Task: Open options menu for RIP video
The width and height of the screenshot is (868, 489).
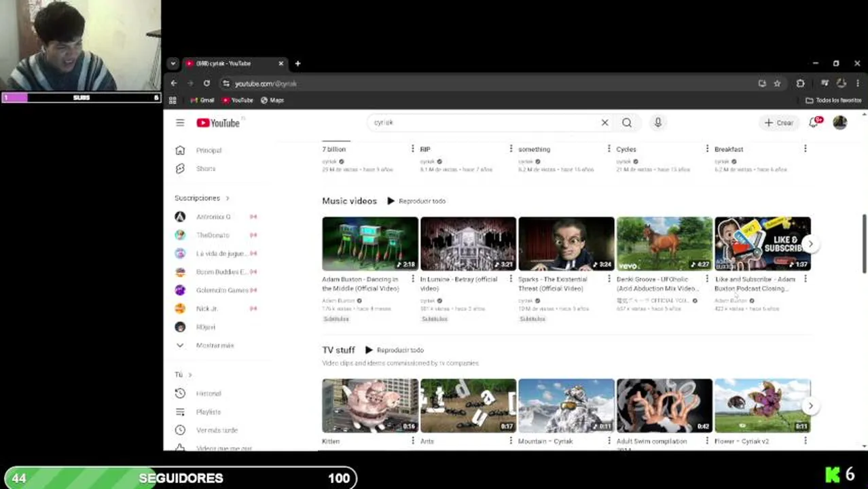Action: coord(511,149)
